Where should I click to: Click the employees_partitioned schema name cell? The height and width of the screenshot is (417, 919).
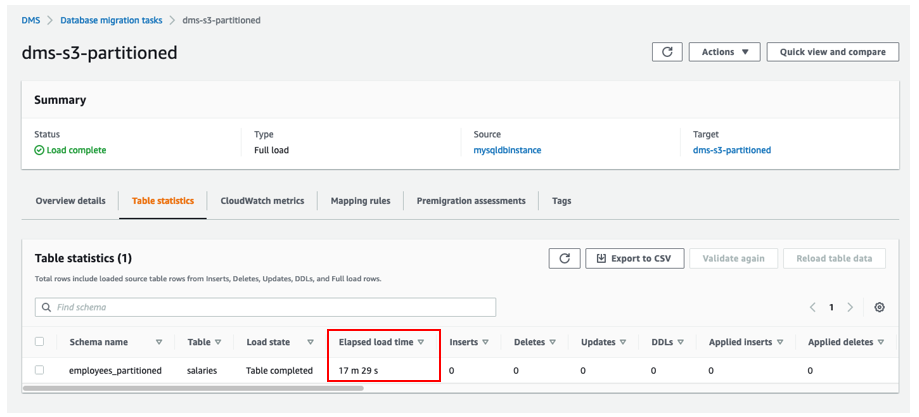[x=115, y=371]
